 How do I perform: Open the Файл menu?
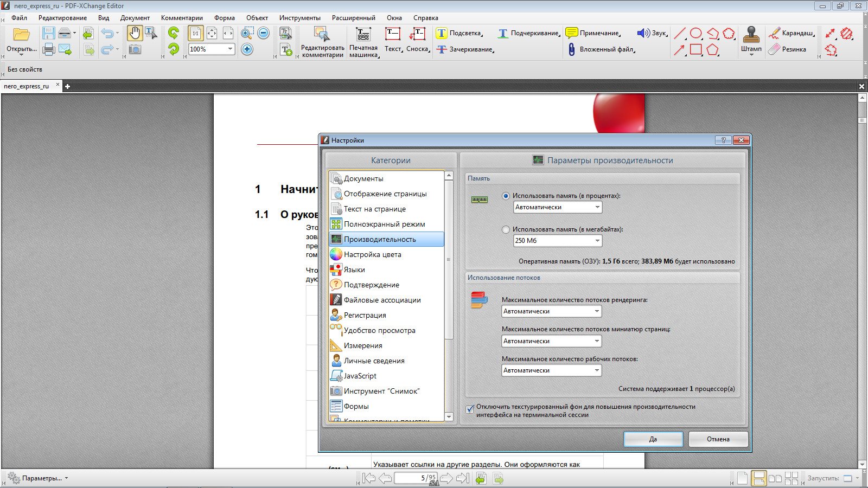pyautogui.click(x=19, y=18)
